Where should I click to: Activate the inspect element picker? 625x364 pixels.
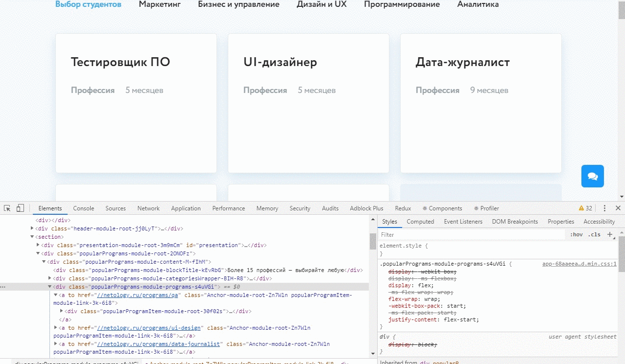tap(7, 208)
